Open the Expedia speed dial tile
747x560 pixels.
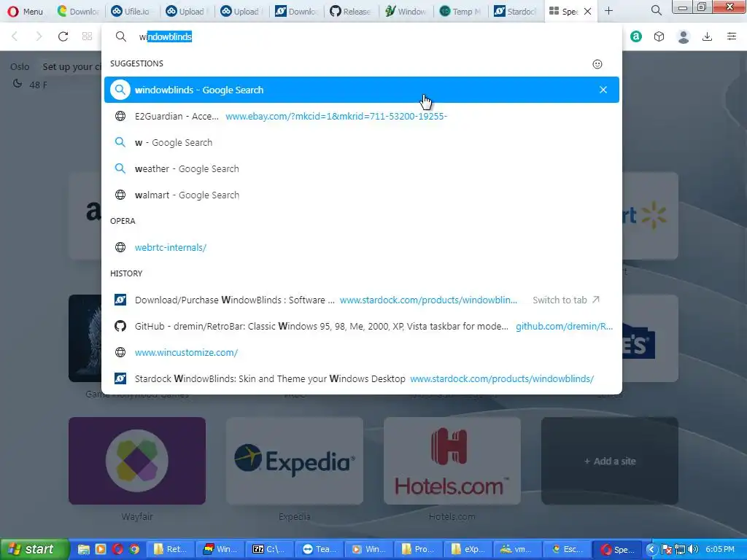(x=295, y=461)
